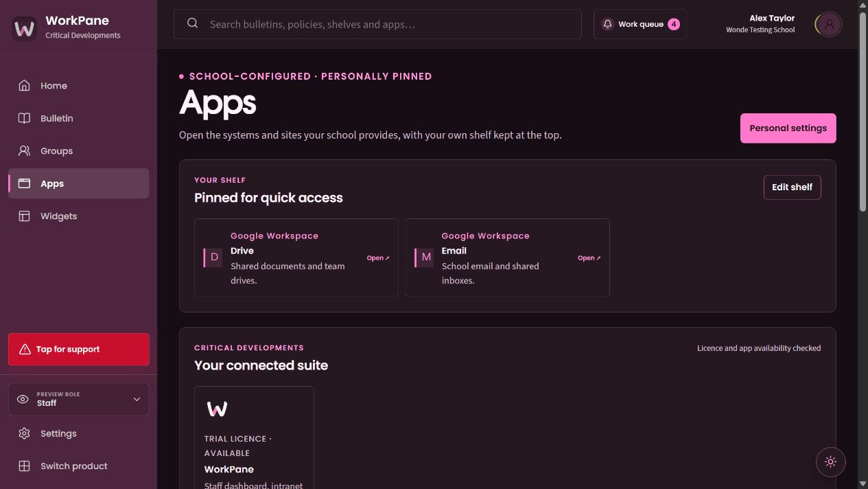Click 'Your connected suite' heading
The image size is (868, 489).
click(x=261, y=365)
